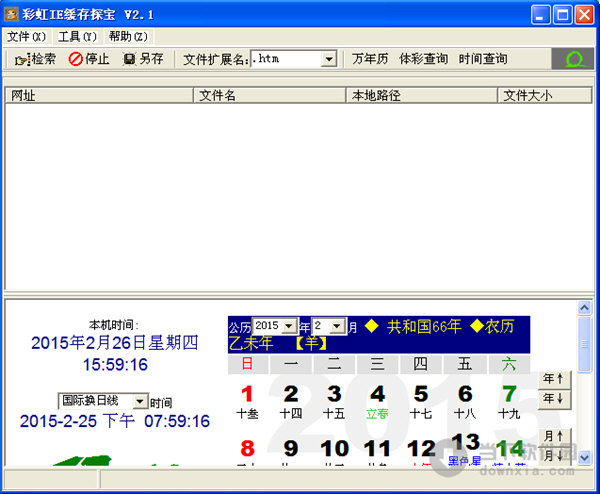600x494 pixels.
Task: Click the 月↑ next month button
Action: tap(551, 436)
